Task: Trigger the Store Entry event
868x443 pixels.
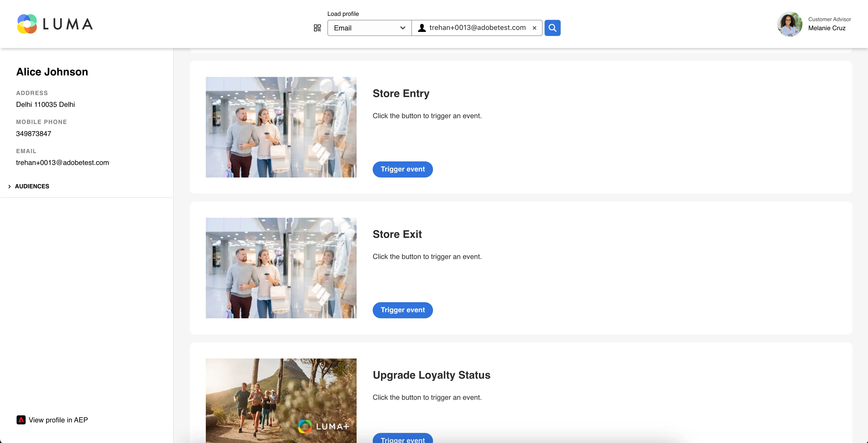Action: coord(403,169)
